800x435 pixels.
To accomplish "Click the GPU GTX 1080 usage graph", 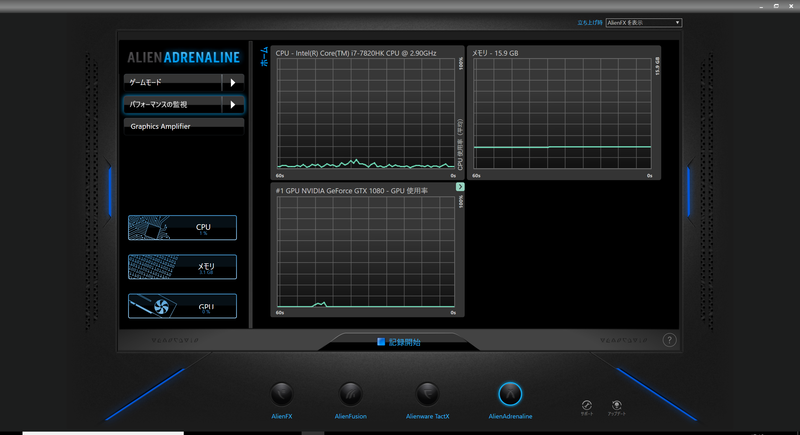I will point(367,250).
